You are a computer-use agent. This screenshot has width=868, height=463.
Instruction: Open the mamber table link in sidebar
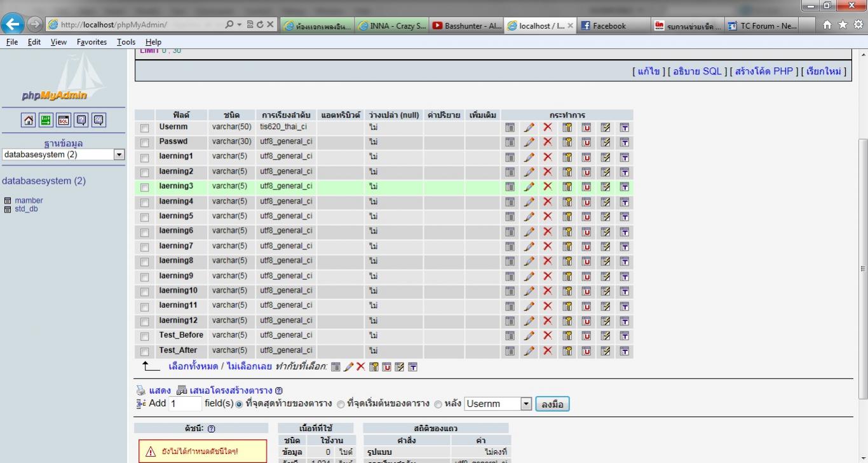(x=29, y=200)
